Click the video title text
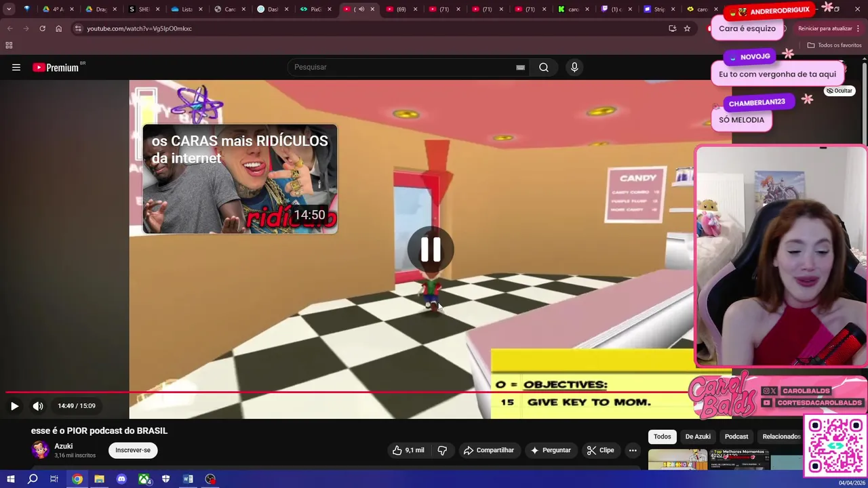Image resolution: width=868 pixels, height=488 pixels. coord(99,430)
